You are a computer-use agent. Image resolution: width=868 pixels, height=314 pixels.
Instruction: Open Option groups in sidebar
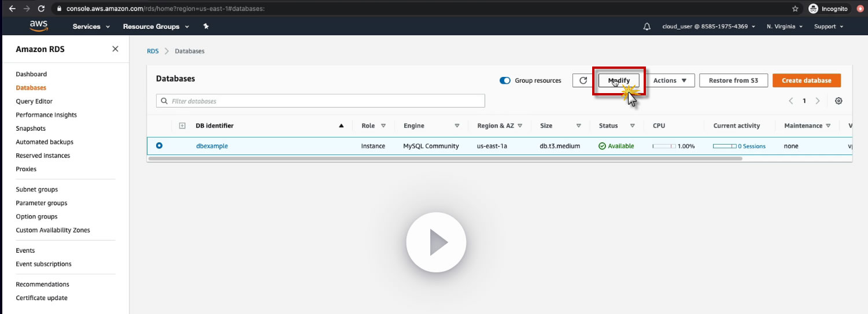[x=36, y=216]
